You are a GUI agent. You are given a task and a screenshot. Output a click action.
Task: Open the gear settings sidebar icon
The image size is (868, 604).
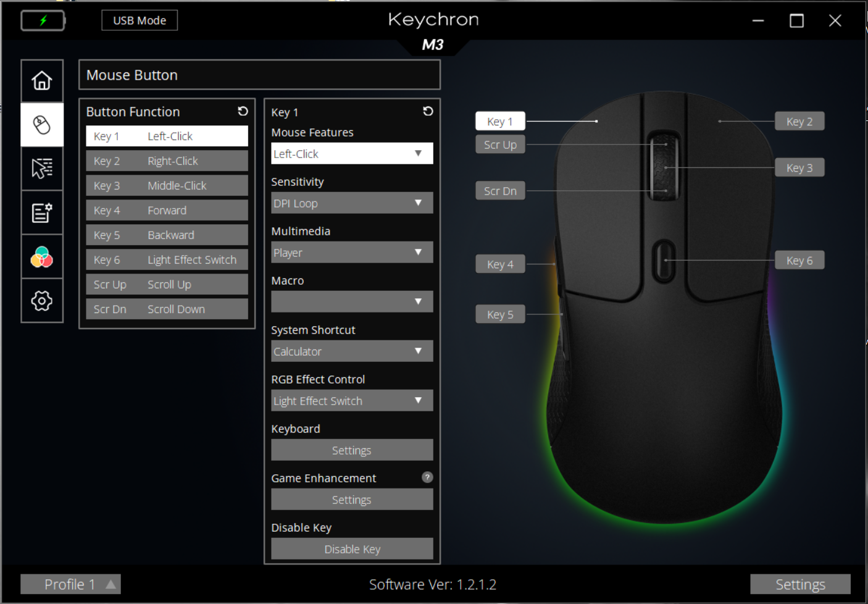(42, 301)
